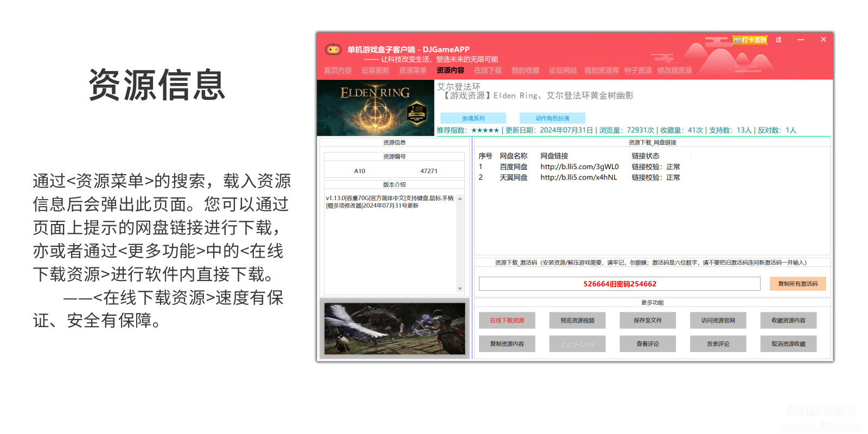The height and width of the screenshot is (434, 868).
Task: Click the 发表评论 button
Action: click(718, 344)
